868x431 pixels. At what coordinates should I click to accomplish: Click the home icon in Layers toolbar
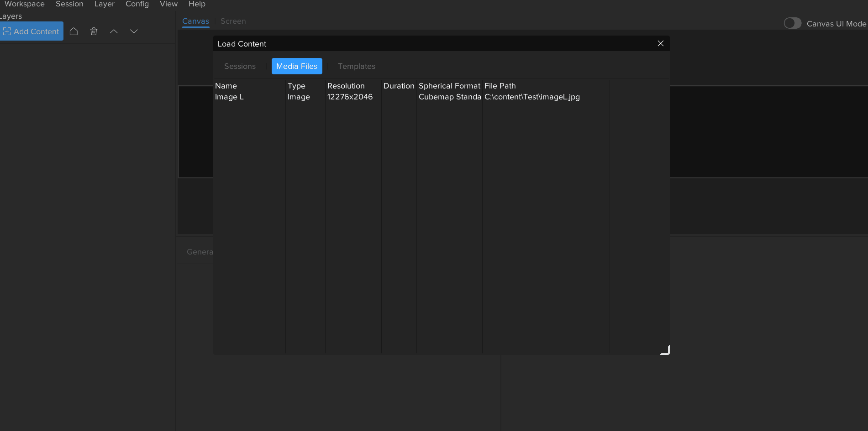[x=74, y=31]
